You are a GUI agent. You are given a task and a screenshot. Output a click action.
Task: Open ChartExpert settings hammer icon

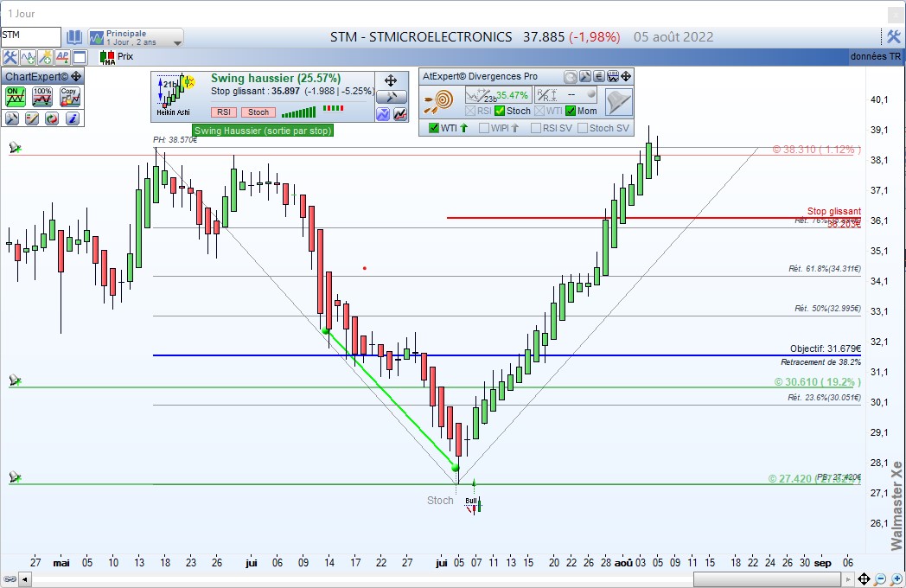[x=11, y=118]
